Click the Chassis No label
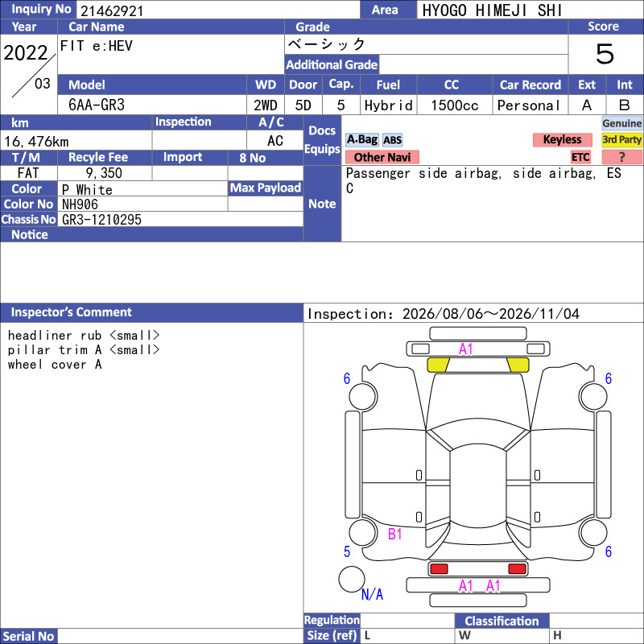The height and width of the screenshot is (644, 644). pyautogui.click(x=28, y=220)
